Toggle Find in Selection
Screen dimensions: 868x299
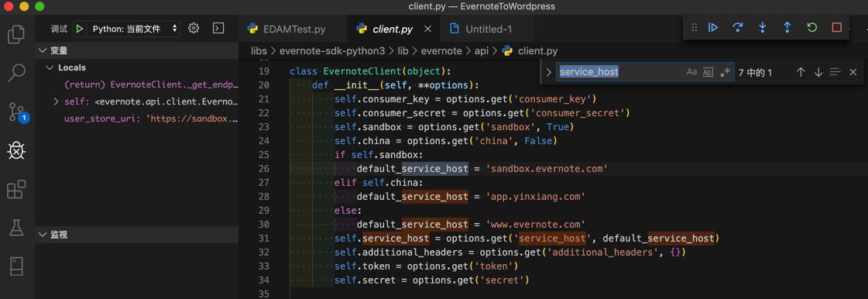coord(835,72)
